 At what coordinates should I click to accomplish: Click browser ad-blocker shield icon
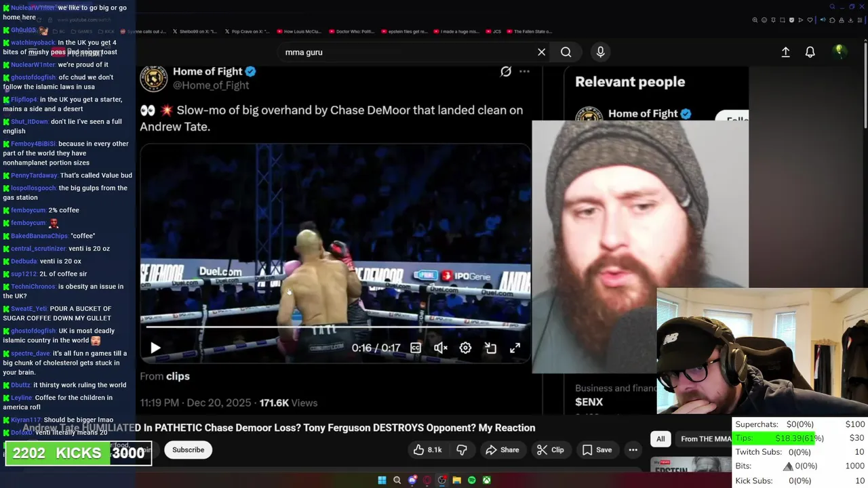pos(791,20)
